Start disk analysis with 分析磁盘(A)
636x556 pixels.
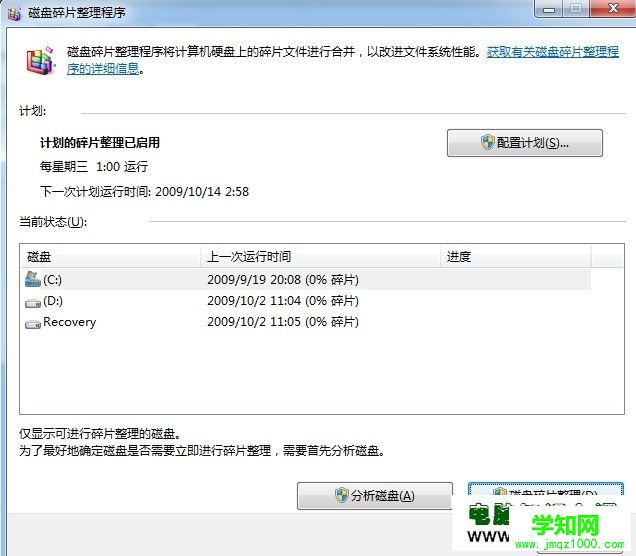tap(375, 496)
